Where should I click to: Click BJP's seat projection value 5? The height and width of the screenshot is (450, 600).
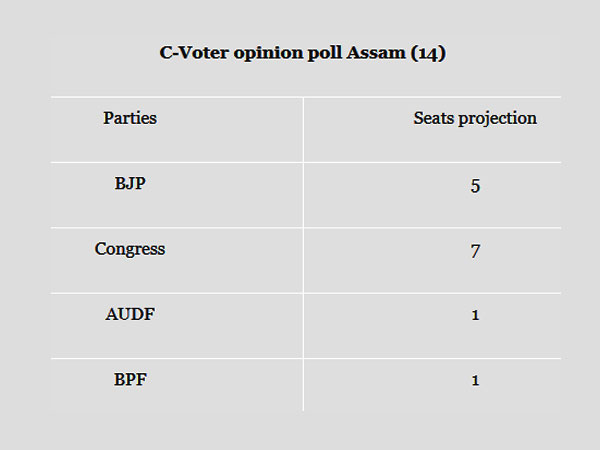coord(475,185)
